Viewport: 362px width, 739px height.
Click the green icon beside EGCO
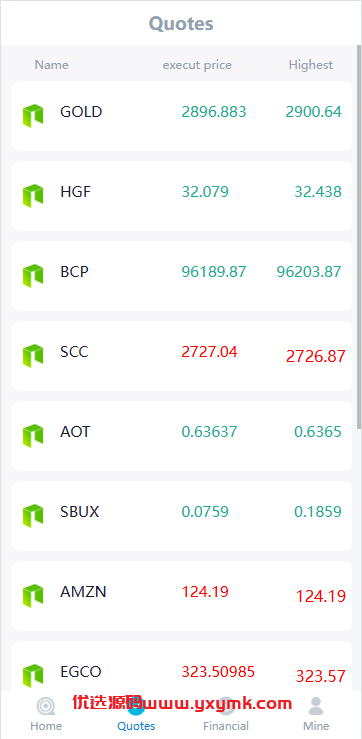tap(33, 676)
